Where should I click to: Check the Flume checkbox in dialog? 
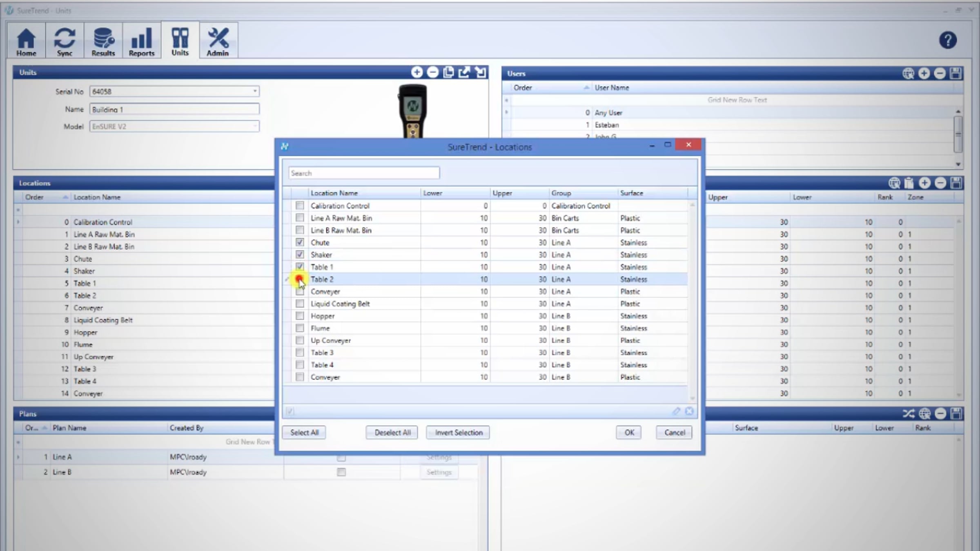[300, 328]
